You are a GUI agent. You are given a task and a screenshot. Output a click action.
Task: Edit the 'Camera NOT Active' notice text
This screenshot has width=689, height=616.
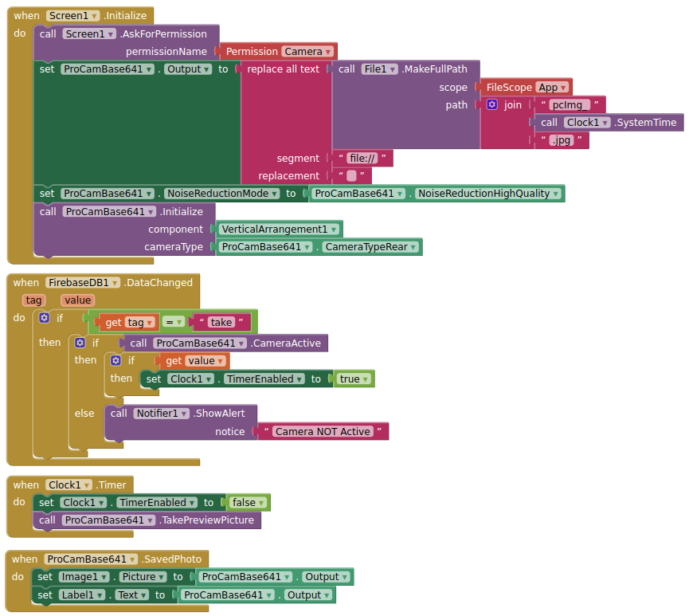tap(323, 431)
